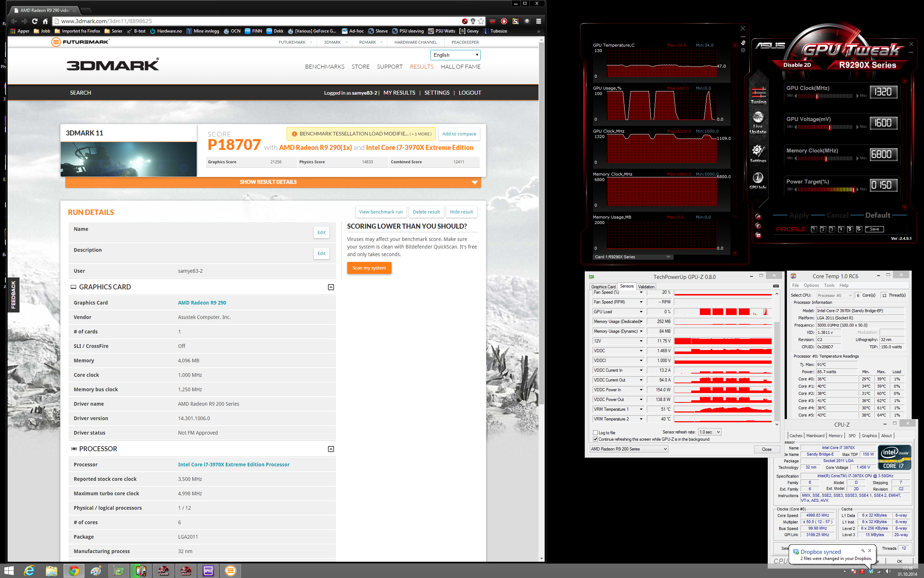924x578 pixels.
Task: Click the 3DMark 11 result thumbnail
Action: (128, 159)
